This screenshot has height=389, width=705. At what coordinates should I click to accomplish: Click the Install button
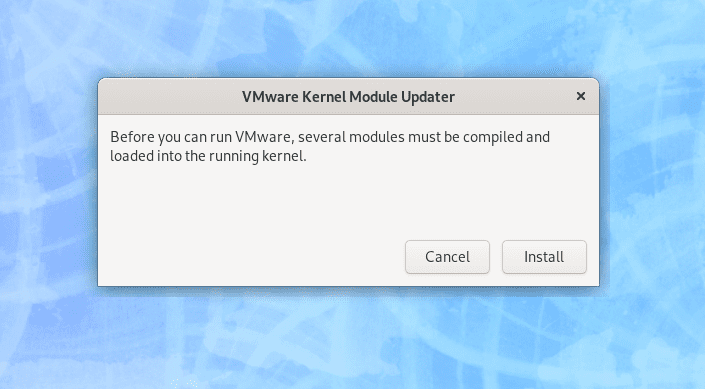coord(544,257)
